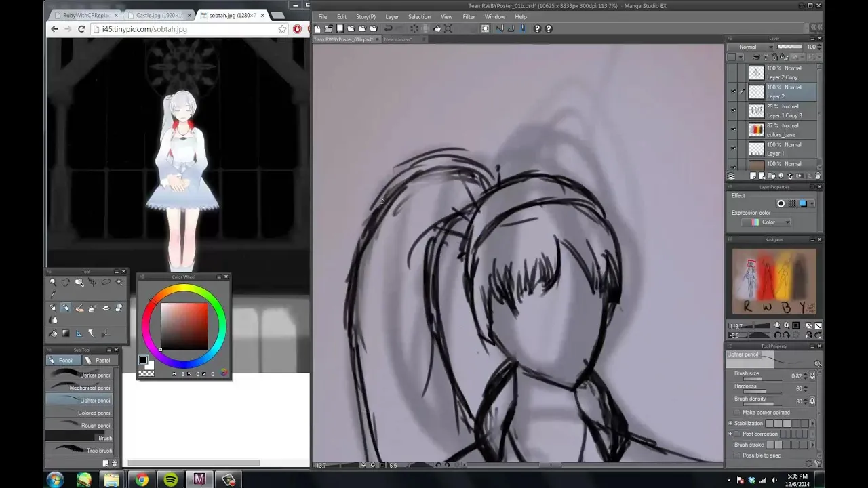Reload the page in Chrome
This screenshot has height=488, width=868.
click(x=81, y=29)
